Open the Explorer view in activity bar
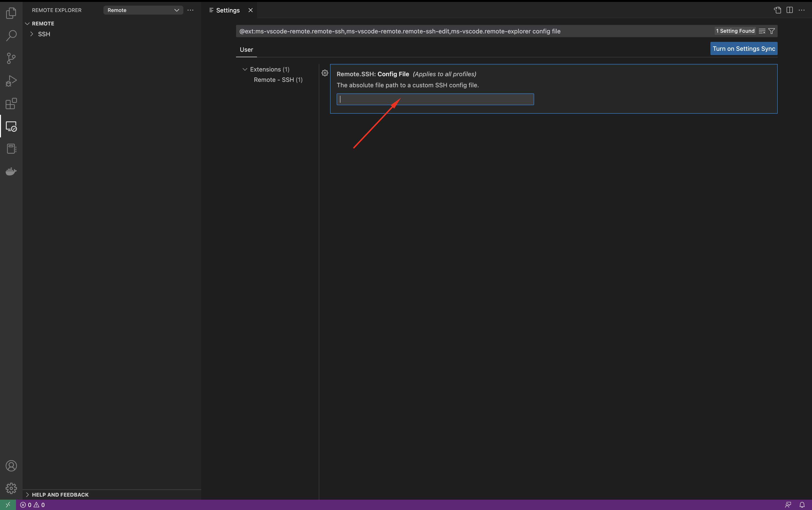This screenshot has height=510, width=812. coord(11,13)
